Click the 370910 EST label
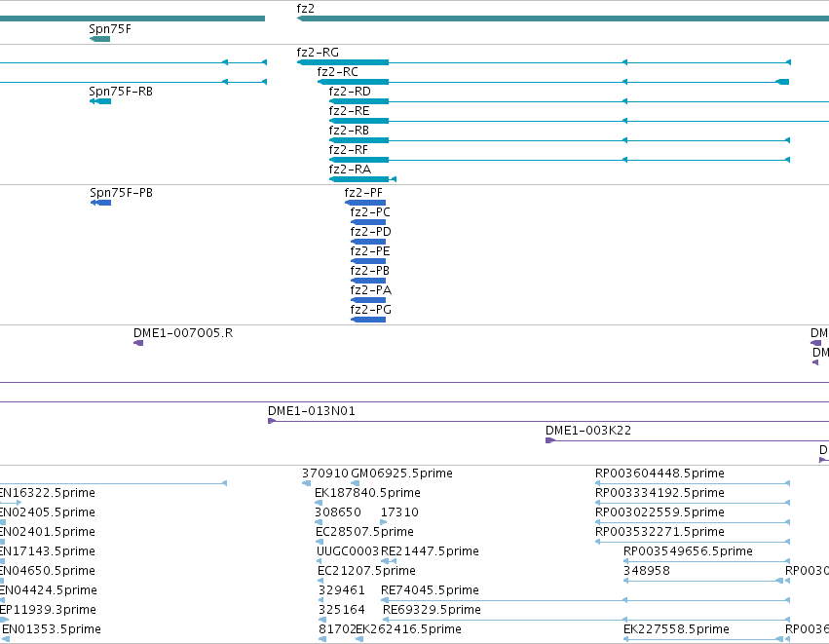This screenshot has width=829, height=644. click(x=325, y=474)
